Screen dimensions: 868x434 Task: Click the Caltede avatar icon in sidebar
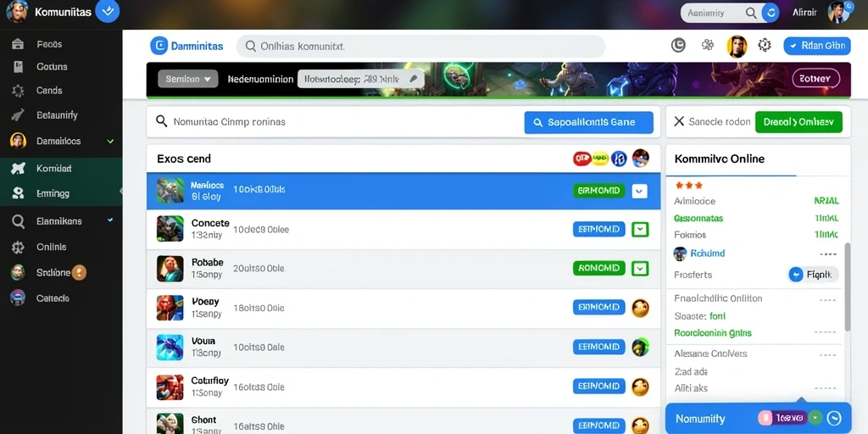coord(18,298)
